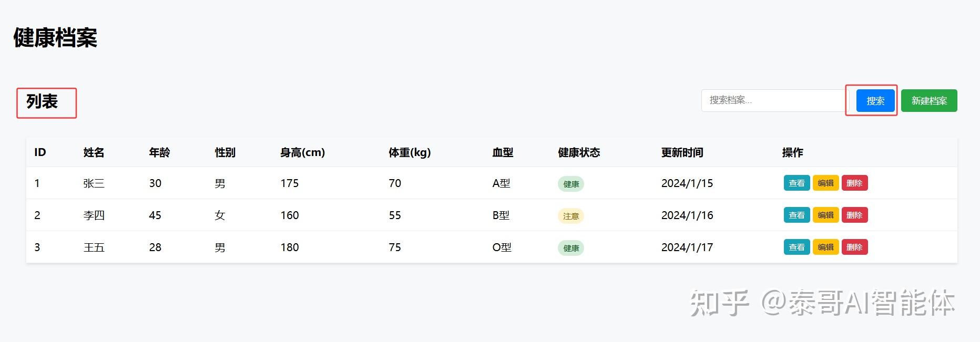Click the 健康 status badge for 张三
The height and width of the screenshot is (342, 980).
pos(571,184)
